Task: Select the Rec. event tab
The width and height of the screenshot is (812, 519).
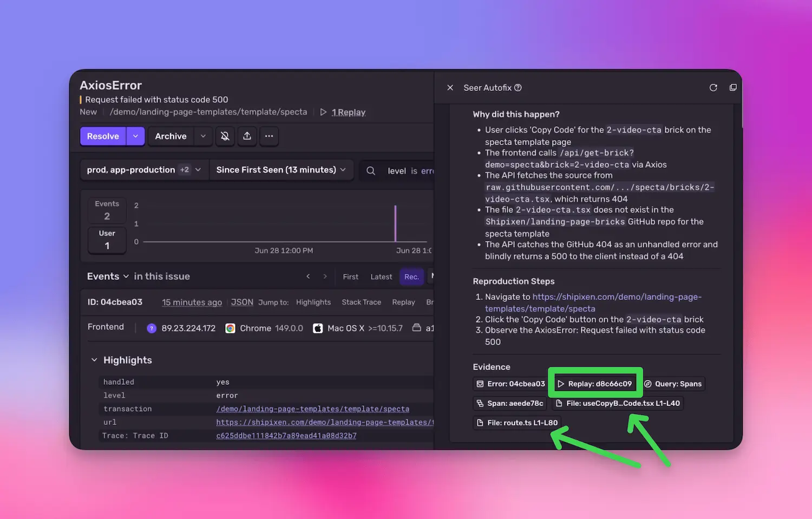Action: pyautogui.click(x=411, y=277)
